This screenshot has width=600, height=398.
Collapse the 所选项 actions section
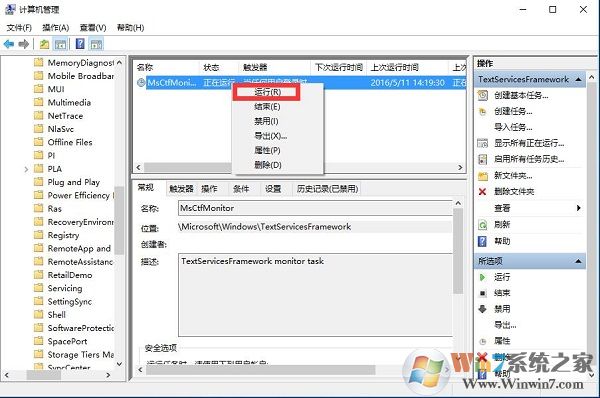click(x=578, y=261)
